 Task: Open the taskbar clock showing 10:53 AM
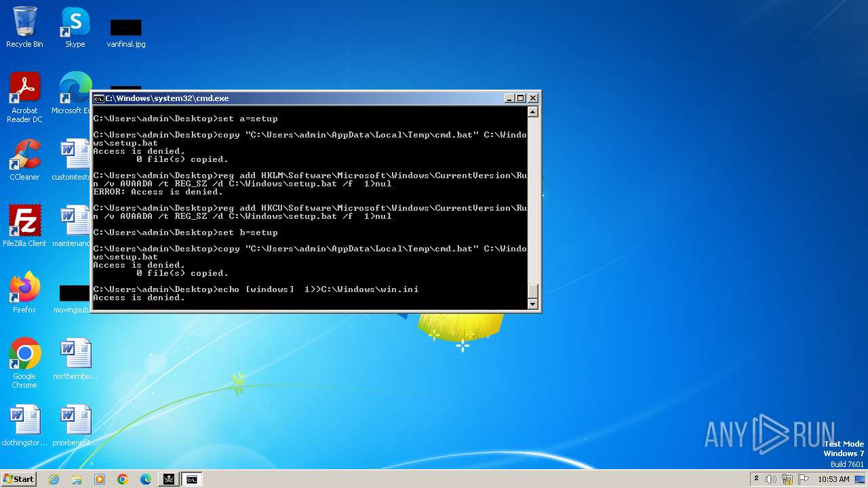pos(833,479)
